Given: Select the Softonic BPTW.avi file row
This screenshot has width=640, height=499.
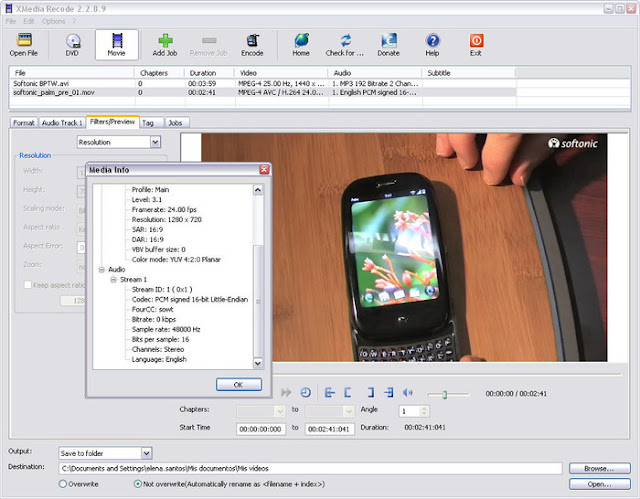Looking at the screenshot, I should click(x=263, y=83).
